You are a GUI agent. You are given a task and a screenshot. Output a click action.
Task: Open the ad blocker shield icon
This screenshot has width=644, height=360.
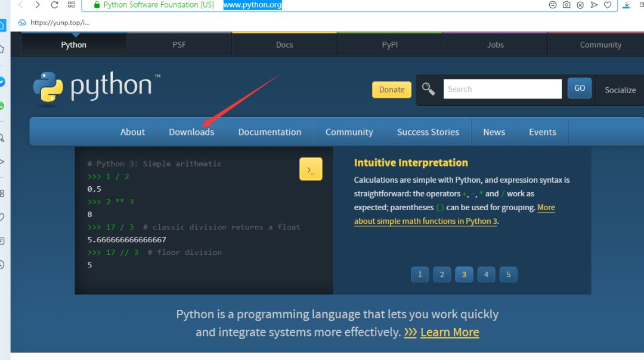580,5
